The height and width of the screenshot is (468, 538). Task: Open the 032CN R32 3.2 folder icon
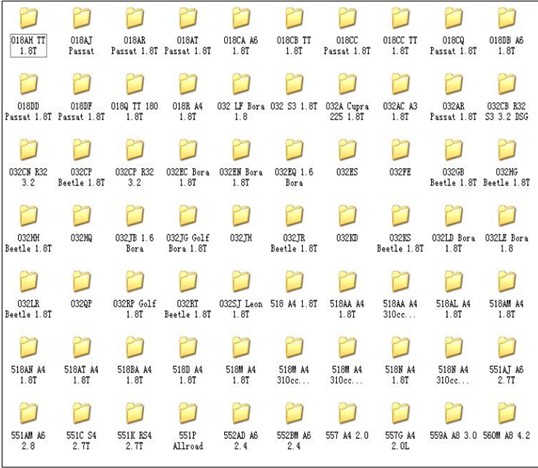click(x=28, y=150)
